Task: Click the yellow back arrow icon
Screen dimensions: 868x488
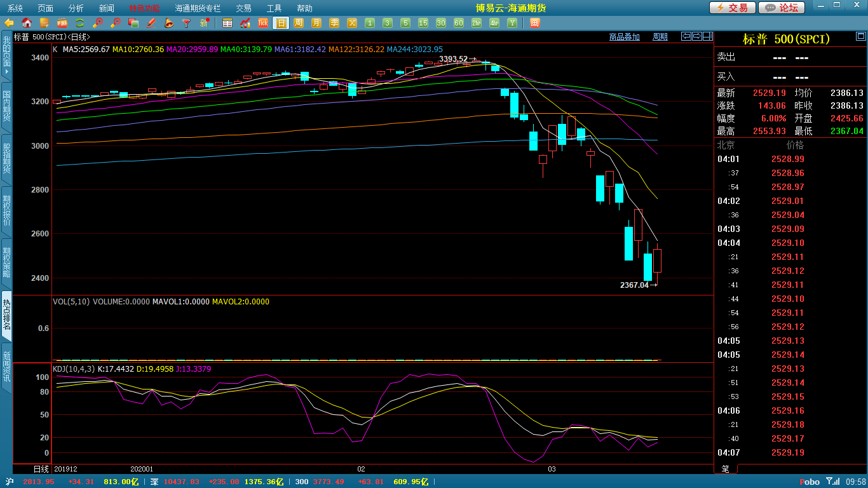Action: (10, 23)
